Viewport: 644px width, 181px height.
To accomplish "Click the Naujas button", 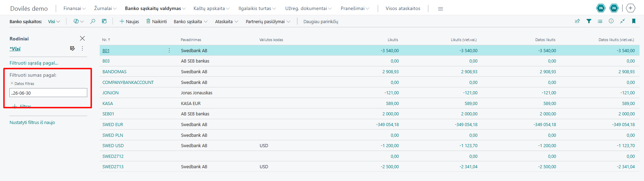I will click(129, 21).
